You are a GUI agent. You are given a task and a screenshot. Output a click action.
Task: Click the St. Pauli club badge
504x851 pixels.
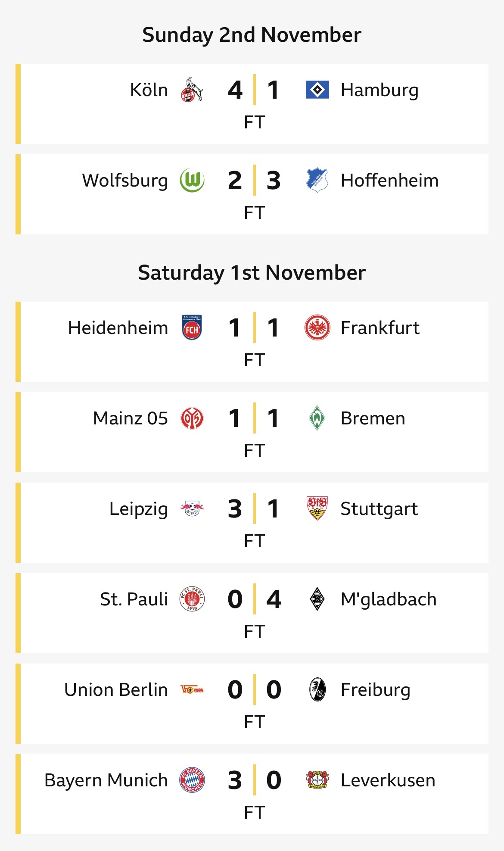click(x=192, y=599)
